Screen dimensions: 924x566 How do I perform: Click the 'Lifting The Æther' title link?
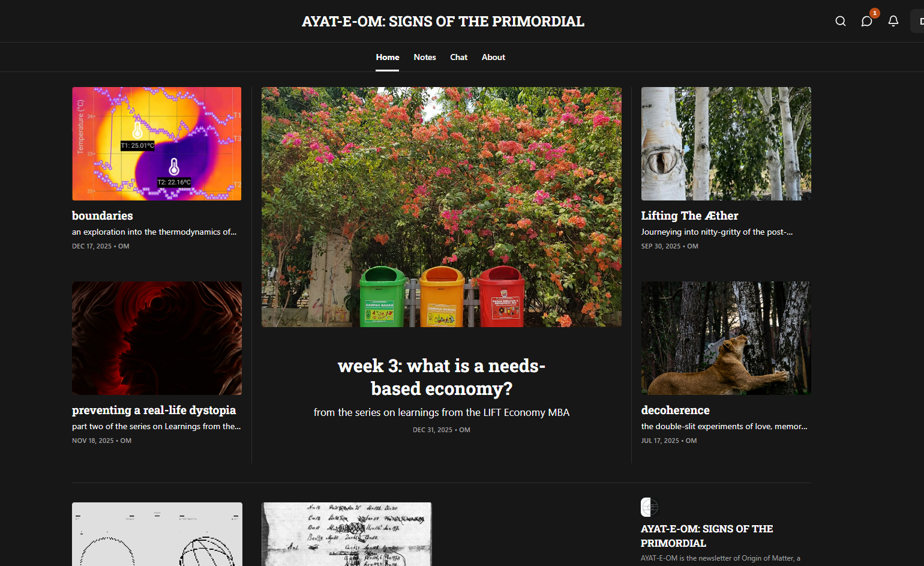click(689, 215)
